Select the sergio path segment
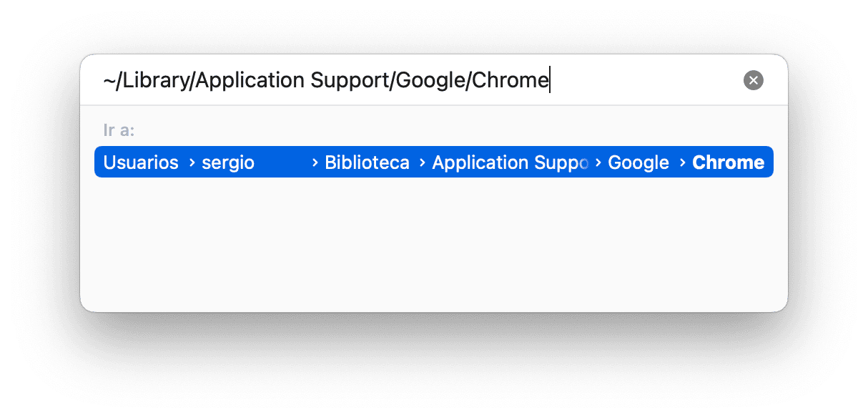 click(228, 162)
